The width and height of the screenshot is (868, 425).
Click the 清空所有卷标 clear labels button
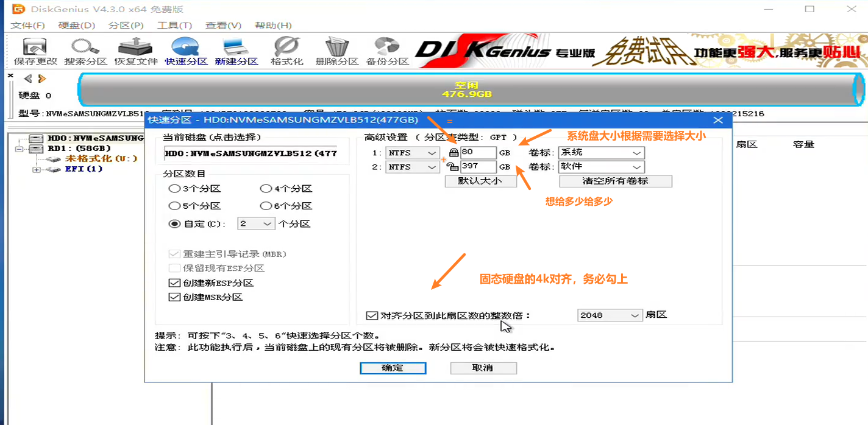(x=616, y=181)
